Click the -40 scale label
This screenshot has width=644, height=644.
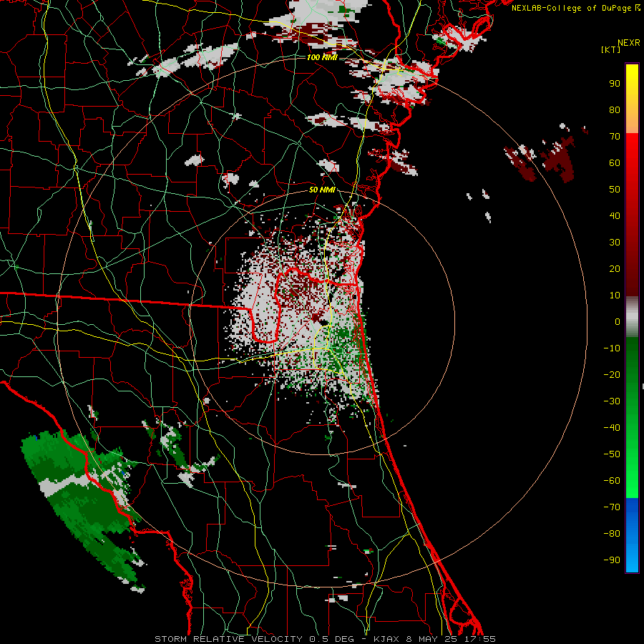click(x=612, y=428)
